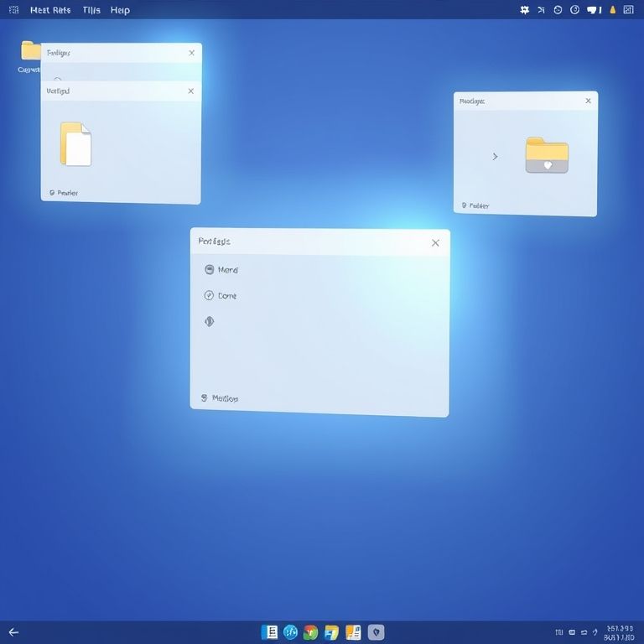Viewport: 644px width, 644px height.
Task: Click the clock display in bottom-right tray
Action: click(x=619, y=632)
